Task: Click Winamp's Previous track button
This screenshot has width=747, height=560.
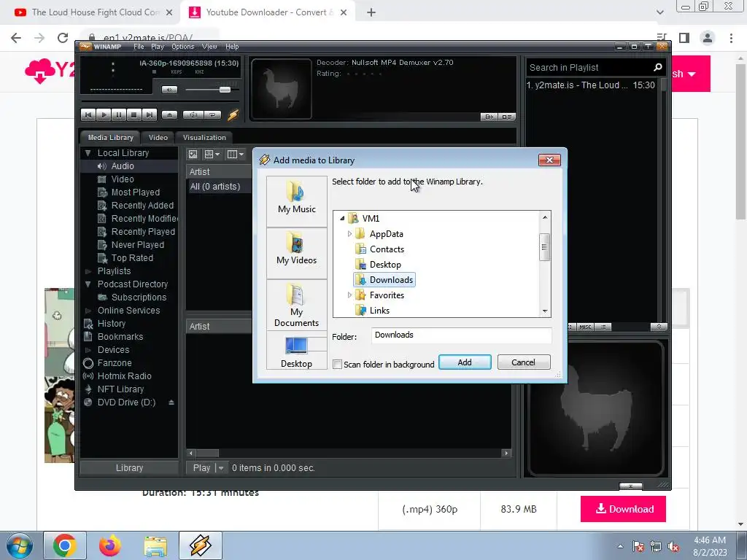Action: [88, 114]
